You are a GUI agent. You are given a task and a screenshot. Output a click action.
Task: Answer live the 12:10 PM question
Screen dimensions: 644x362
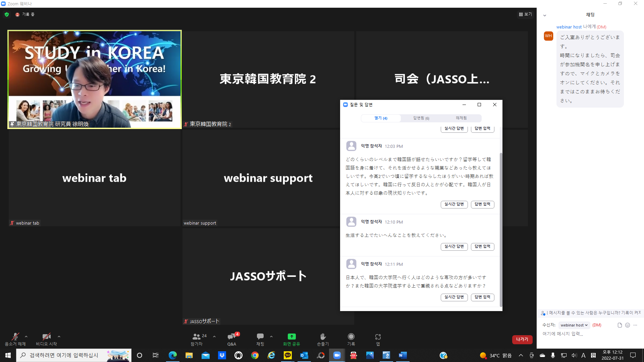tap(454, 246)
